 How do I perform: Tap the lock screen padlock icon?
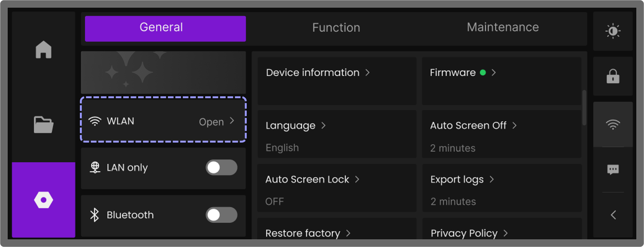(x=613, y=77)
